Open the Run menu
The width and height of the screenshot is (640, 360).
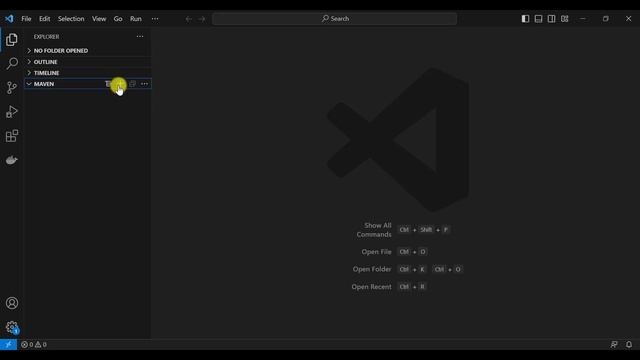pyautogui.click(x=136, y=19)
